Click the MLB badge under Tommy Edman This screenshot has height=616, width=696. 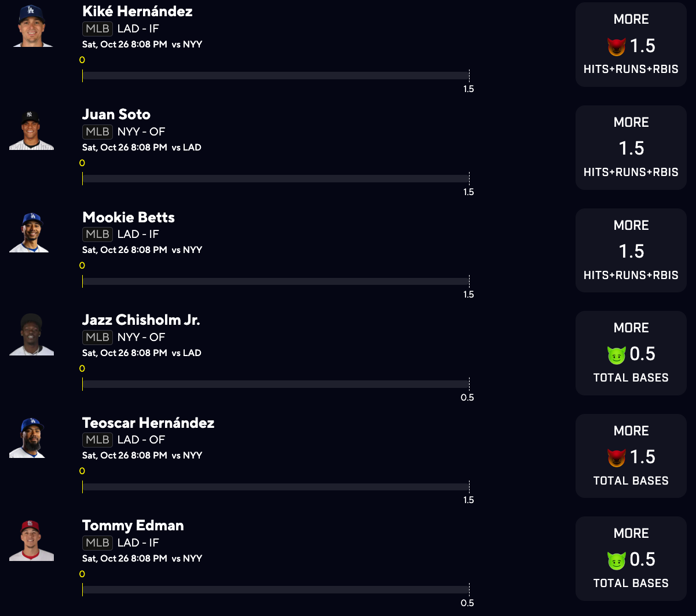(97, 542)
